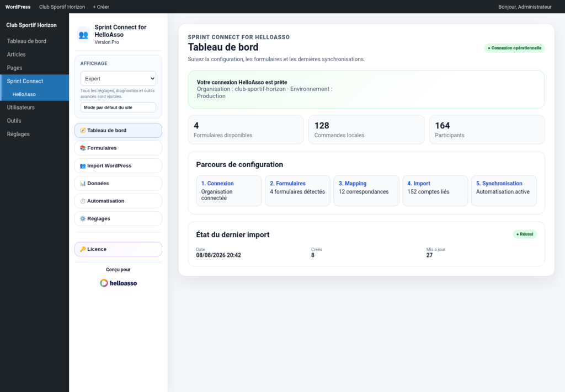
Task: Click Mode par défaut du site button
Action: pos(118,108)
